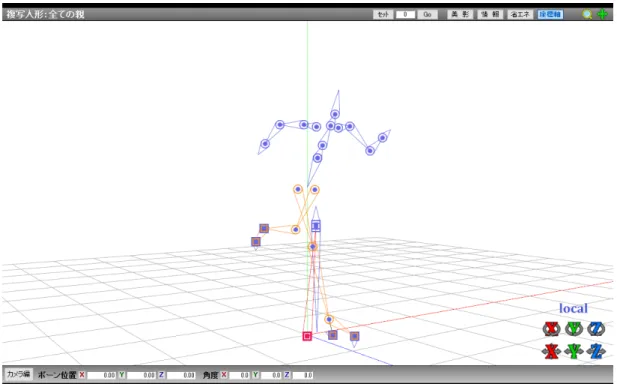Viewport: 617px width, 384px height.
Task: Click the カメラ編 camera edit button
Action: 18,374
